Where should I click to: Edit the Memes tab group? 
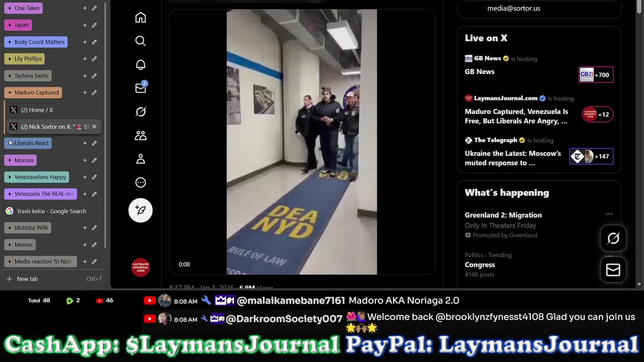[x=94, y=244]
